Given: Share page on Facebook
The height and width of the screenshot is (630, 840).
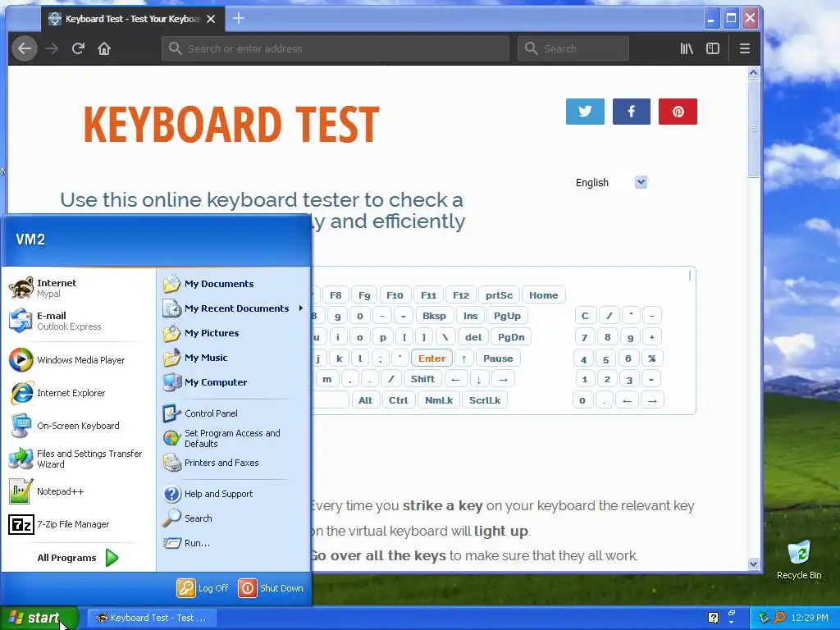Looking at the screenshot, I should point(631,112).
